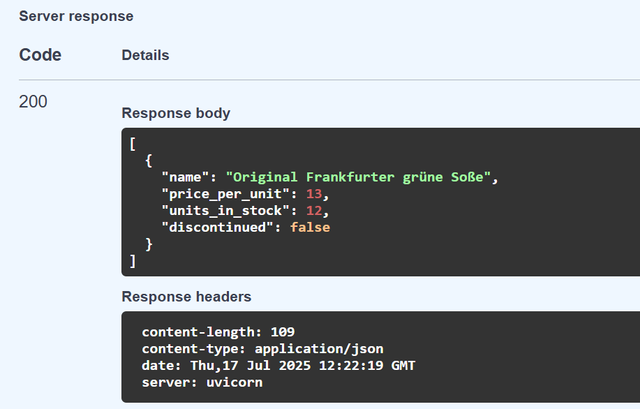This screenshot has width=640, height=409.
Task: Click the opening square bracket in response body
Action: [133, 143]
